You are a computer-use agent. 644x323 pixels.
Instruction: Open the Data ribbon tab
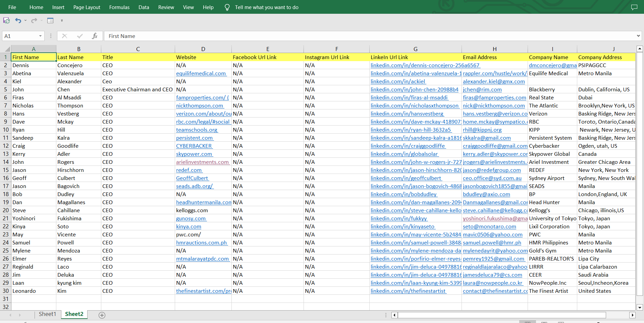(x=144, y=7)
